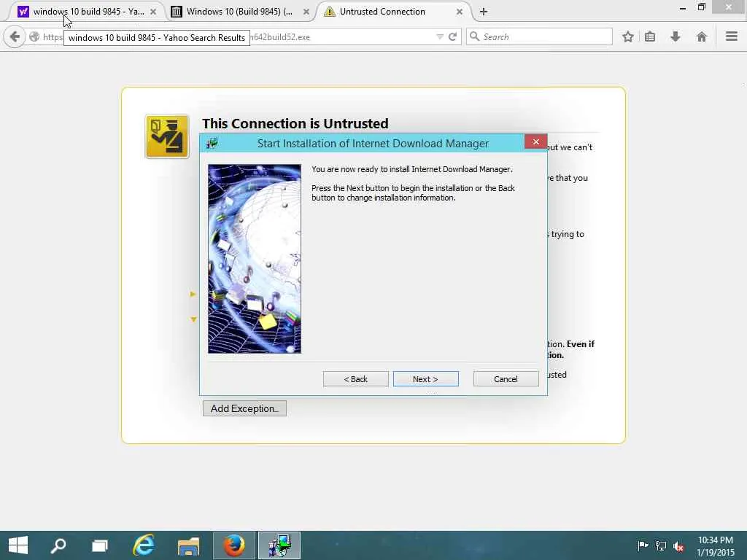Click the installer globe artwork image
Image resolution: width=747 pixels, height=560 pixels.
[x=255, y=259]
